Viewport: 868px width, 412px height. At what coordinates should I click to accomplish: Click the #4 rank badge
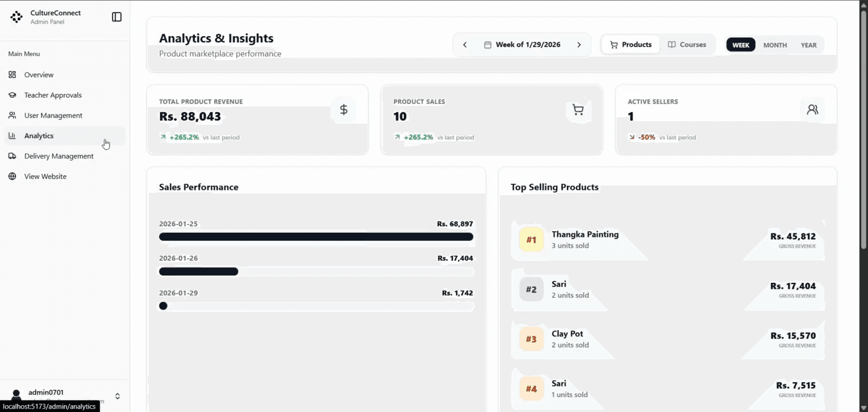pos(531,389)
